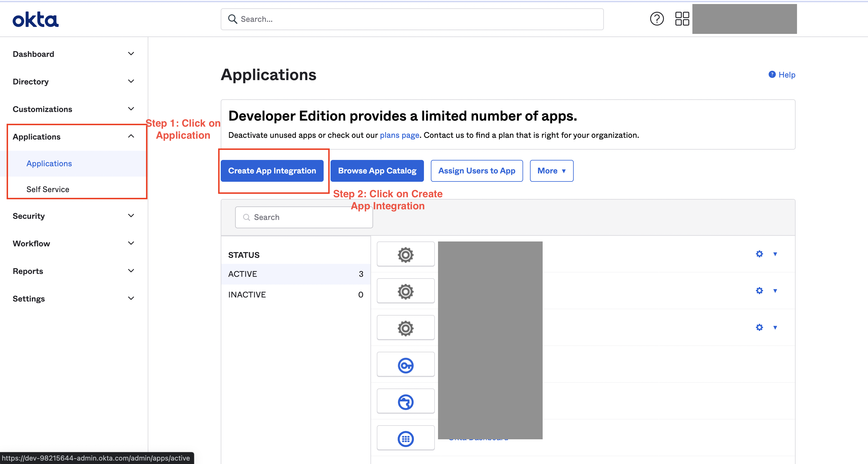Open the help question mark icon
This screenshot has height=464, width=868.
[656, 19]
